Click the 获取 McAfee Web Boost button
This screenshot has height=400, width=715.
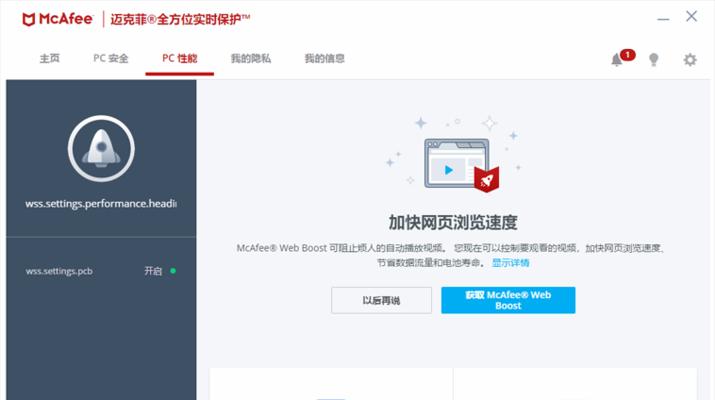click(x=508, y=300)
